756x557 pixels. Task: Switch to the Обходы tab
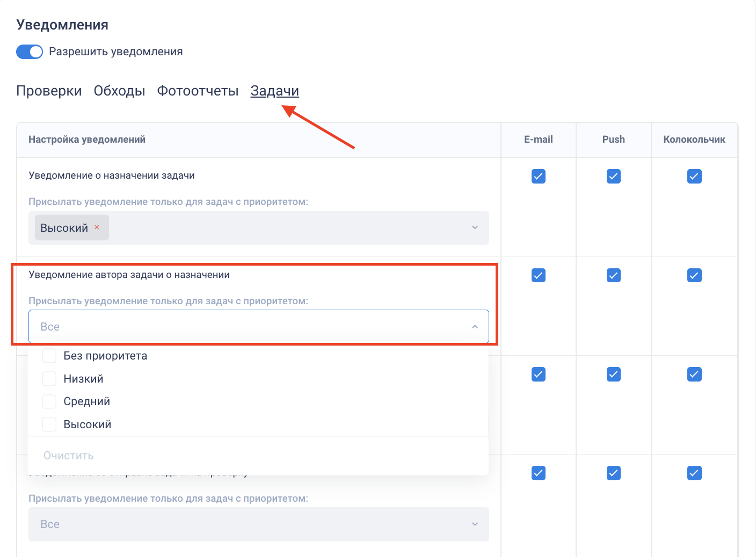tap(119, 91)
